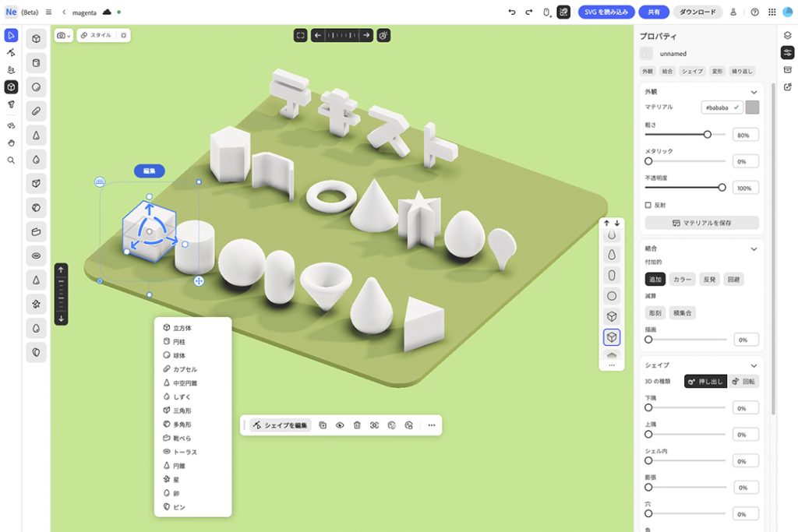Add a droplet shape from the palette

pyautogui.click(x=36, y=159)
